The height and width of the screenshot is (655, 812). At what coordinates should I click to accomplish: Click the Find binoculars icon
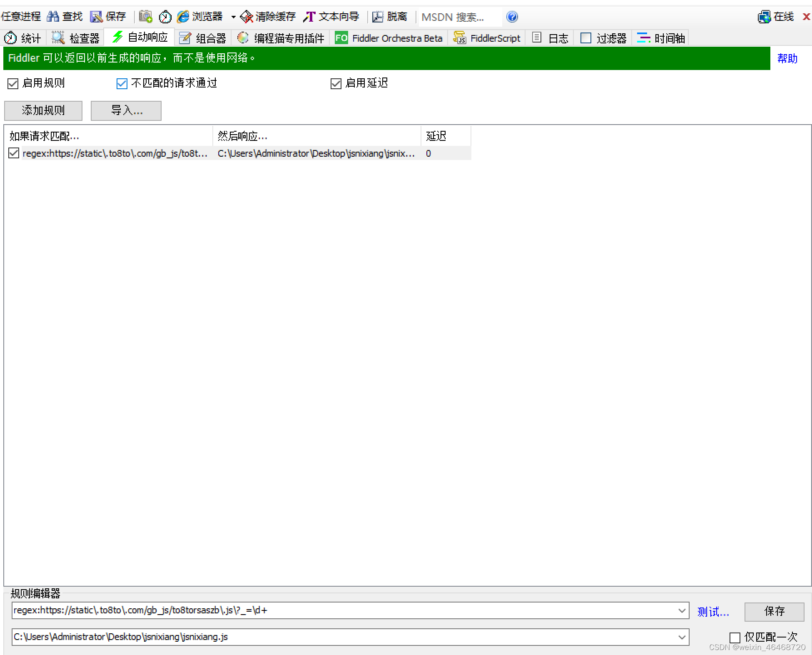pos(53,17)
